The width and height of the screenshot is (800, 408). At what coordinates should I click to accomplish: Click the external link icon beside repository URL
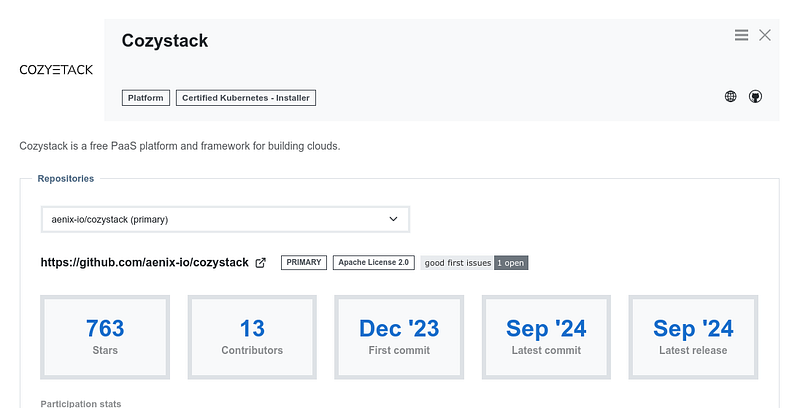click(260, 263)
